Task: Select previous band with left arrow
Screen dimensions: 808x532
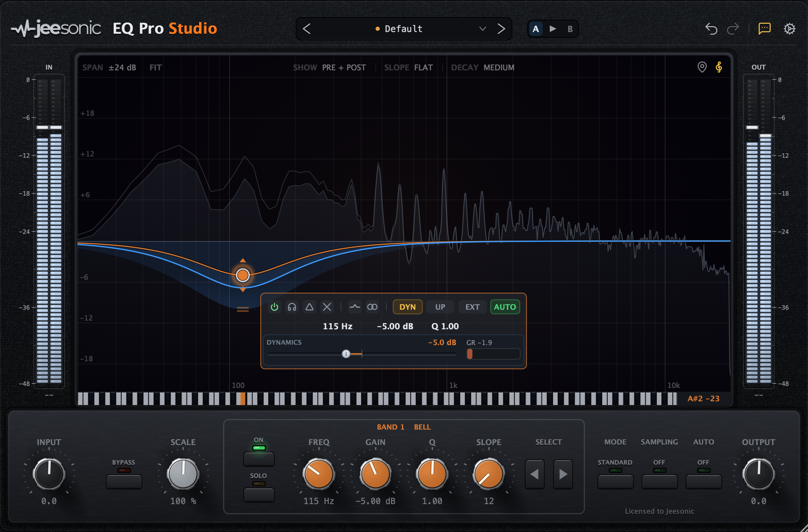Action: click(535, 474)
